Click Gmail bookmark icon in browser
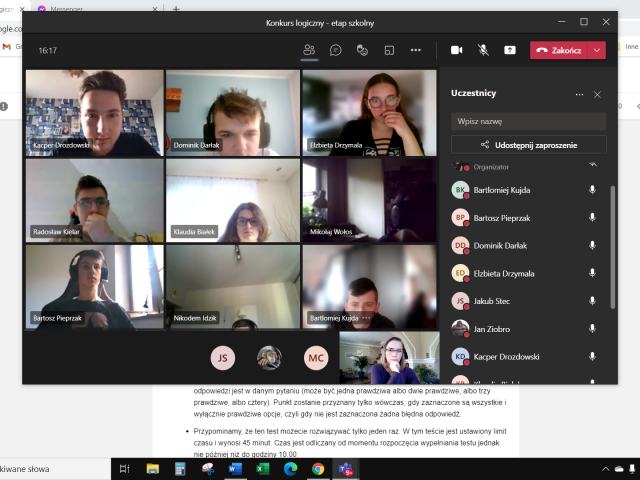The height and width of the screenshot is (480, 640). [7, 47]
